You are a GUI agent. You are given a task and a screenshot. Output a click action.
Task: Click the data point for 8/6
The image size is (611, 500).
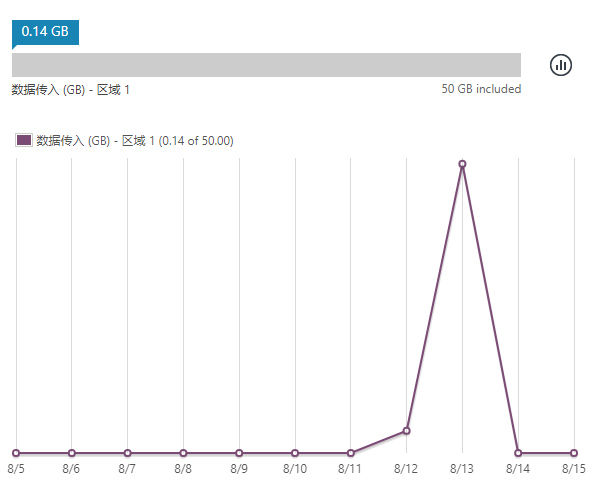71,453
